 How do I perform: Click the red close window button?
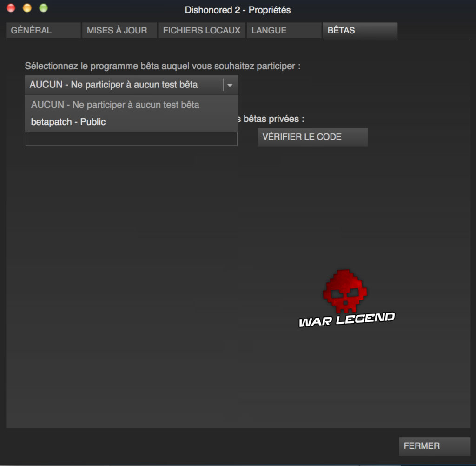point(11,8)
